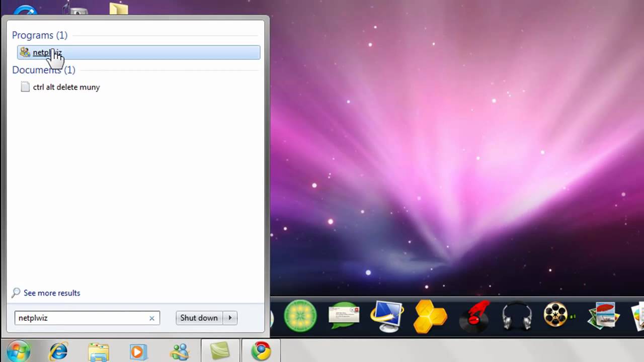Click the Shut down button
644x362 pixels.
tap(199, 318)
